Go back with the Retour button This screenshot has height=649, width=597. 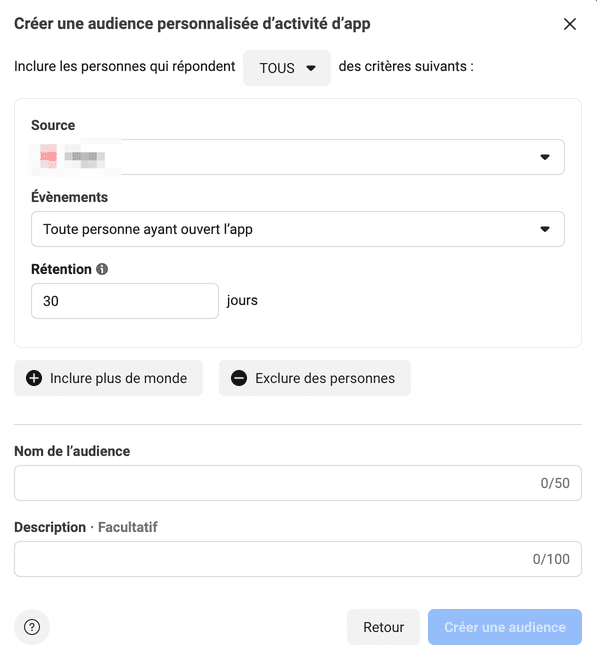pyautogui.click(x=383, y=627)
